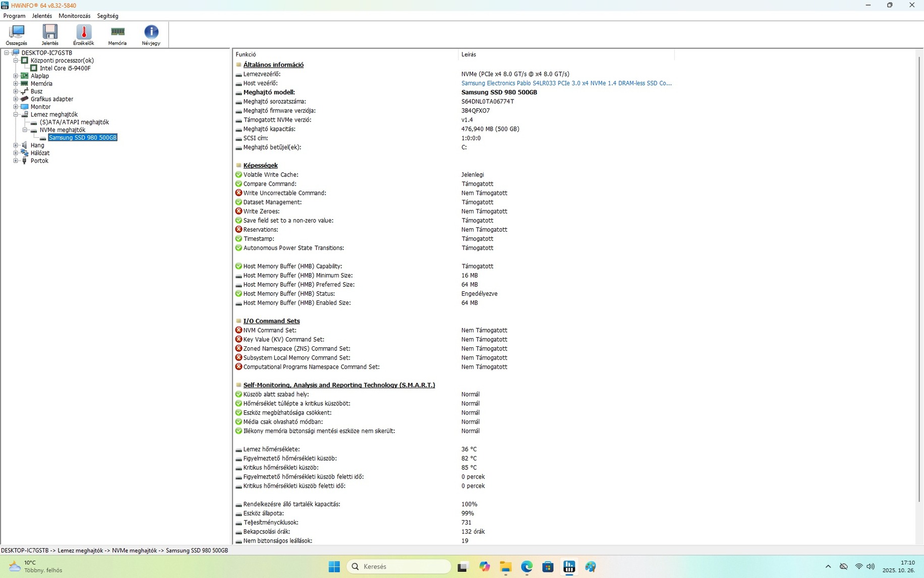The width and height of the screenshot is (924, 578).
Task: Select the Képességek section heading
Action: tap(260, 166)
